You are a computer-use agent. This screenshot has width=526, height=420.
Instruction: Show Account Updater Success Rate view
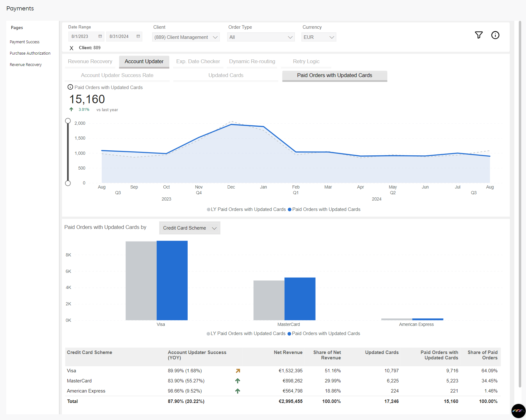click(117, 75)
